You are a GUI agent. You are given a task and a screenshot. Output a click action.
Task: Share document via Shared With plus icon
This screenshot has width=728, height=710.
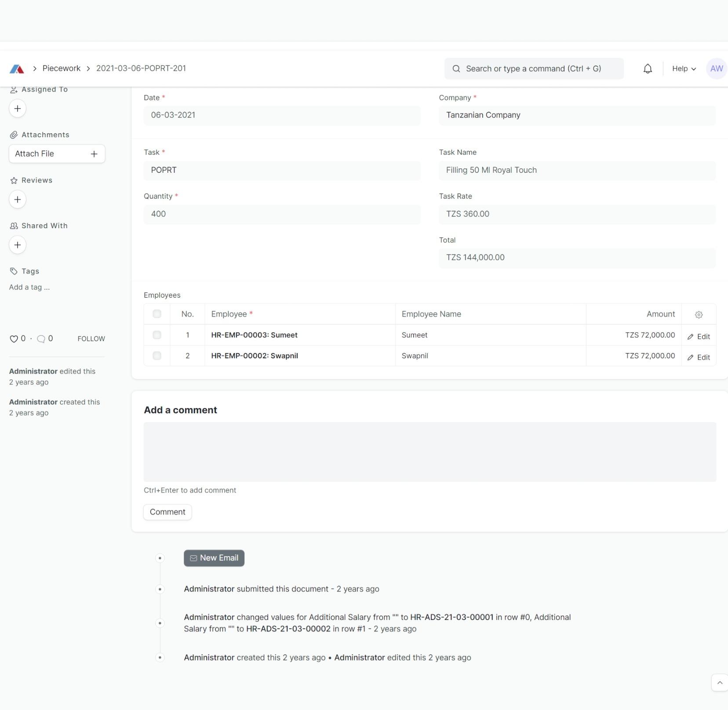pos(18,244)
